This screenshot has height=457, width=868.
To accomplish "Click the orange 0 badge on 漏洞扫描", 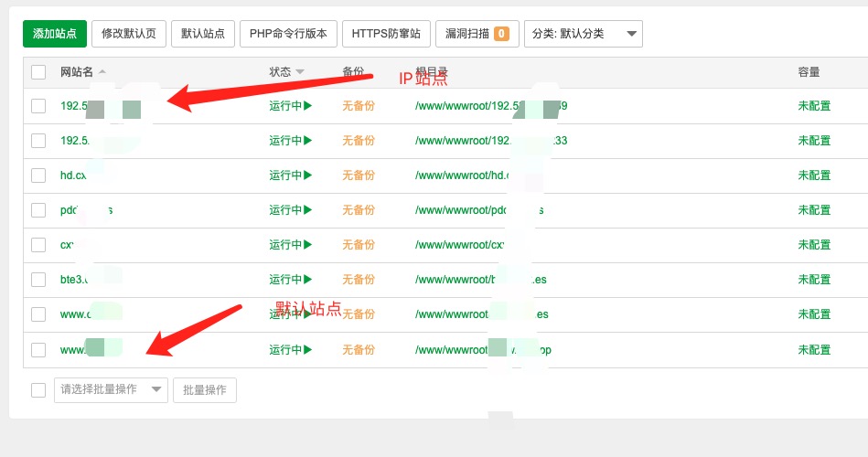I will pyautogui.click(x=501, y=34).
